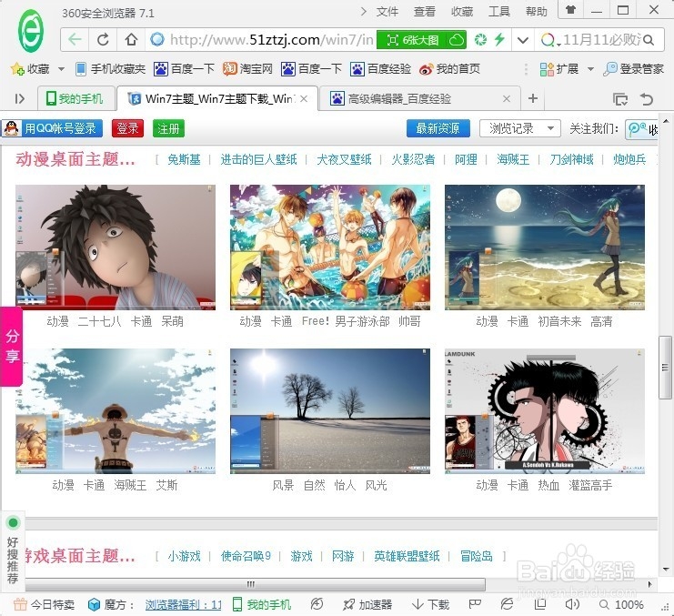Click the skin shirt icon in title bar
Screen dimensions: 674x616
(x=571, y=9)
